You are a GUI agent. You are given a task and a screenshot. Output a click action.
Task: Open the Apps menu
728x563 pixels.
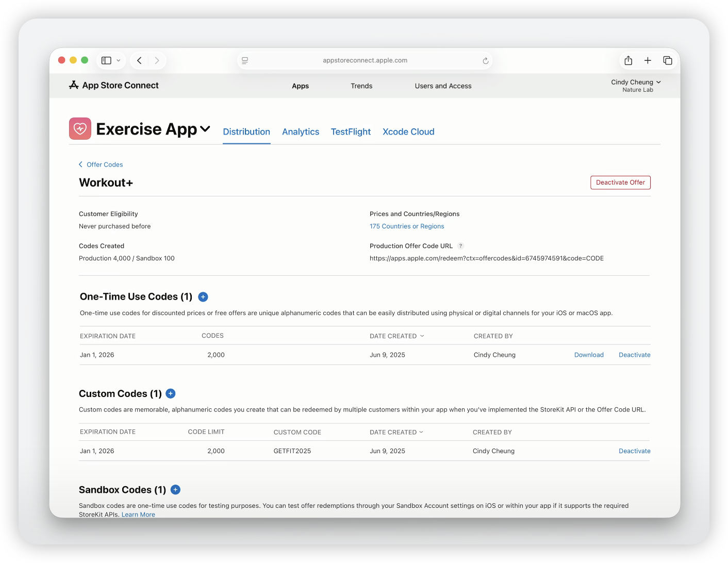tap(300, 86)
